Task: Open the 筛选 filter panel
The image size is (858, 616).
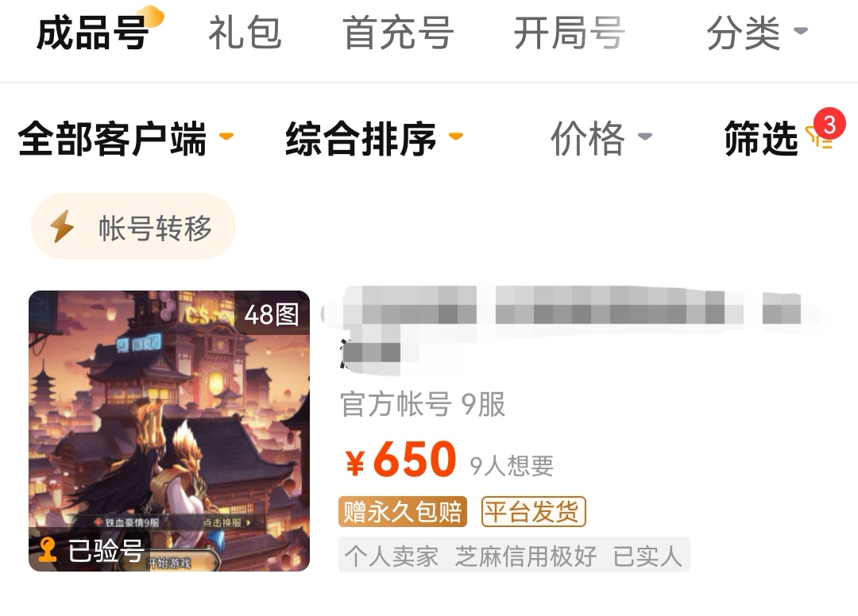Action: click(x=760, y=138)
